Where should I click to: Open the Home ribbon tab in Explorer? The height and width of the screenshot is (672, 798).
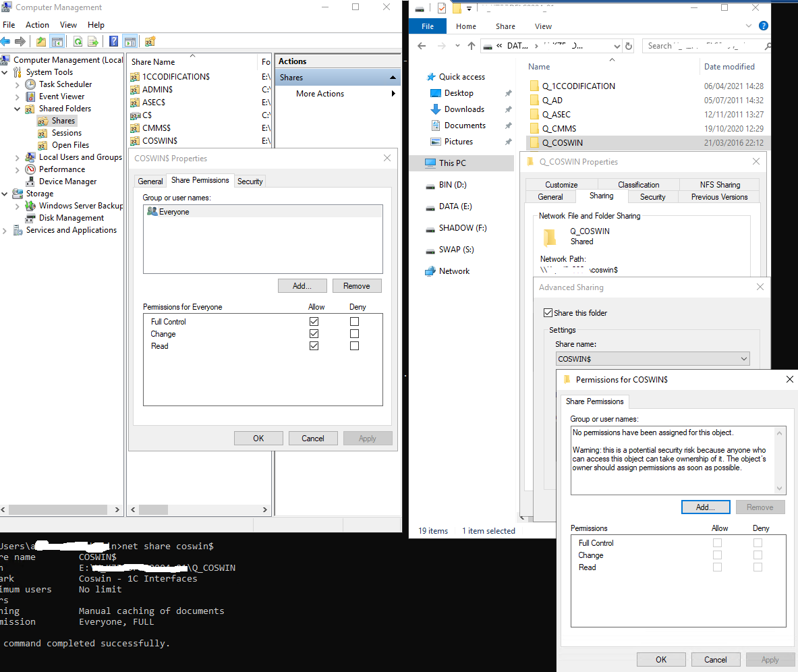tap(465, 26)
